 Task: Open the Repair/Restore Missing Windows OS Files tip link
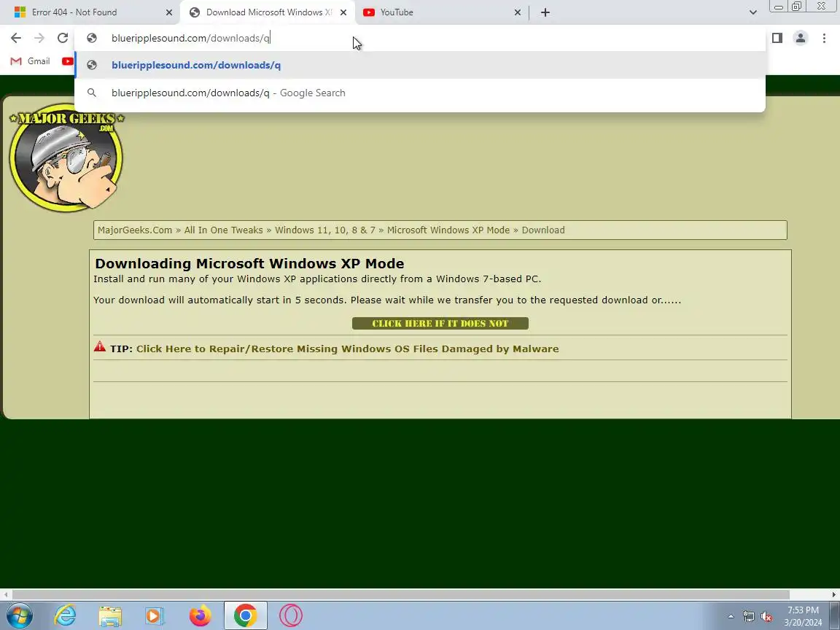tap(348, 349)
